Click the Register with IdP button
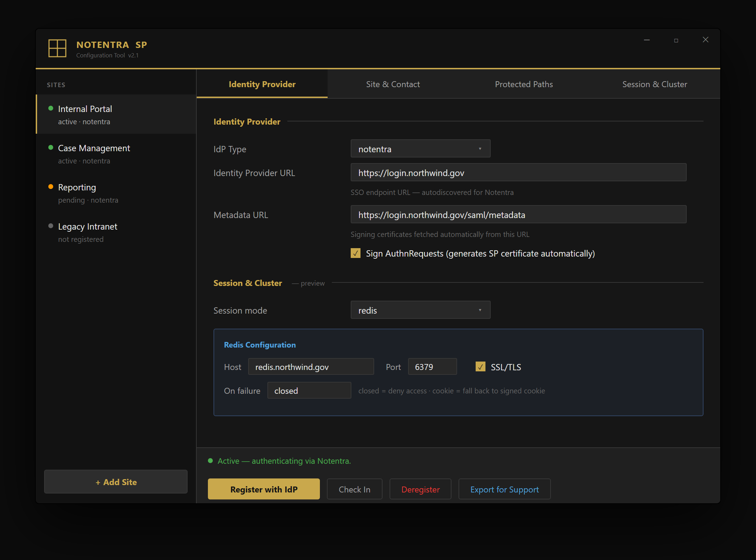This screenshot has height=560, width=756. coord(264,489)
